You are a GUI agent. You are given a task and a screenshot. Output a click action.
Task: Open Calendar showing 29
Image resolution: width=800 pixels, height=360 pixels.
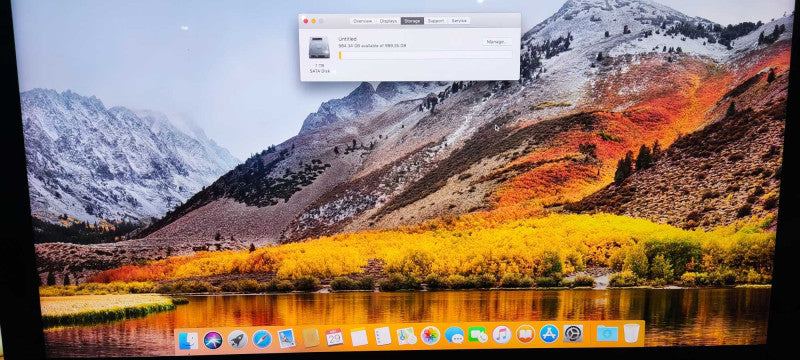click(x=334, y=338)
